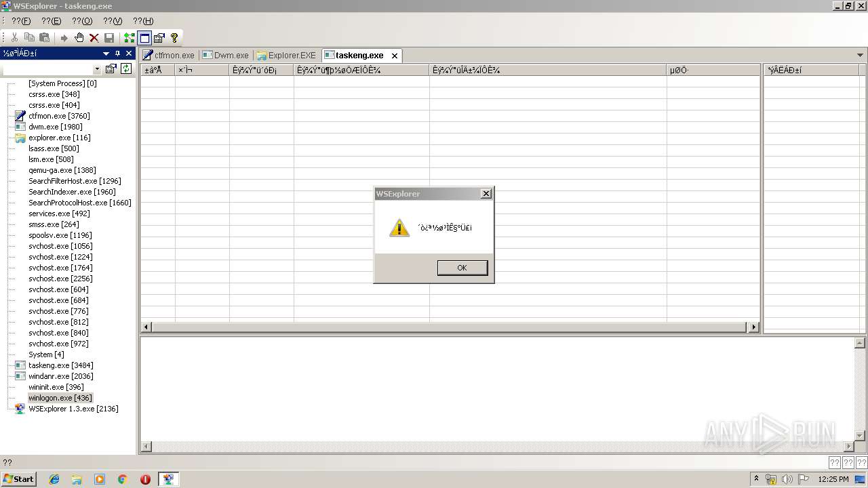Show hidden tray icons arrow
868x488 pixels.
756,479
